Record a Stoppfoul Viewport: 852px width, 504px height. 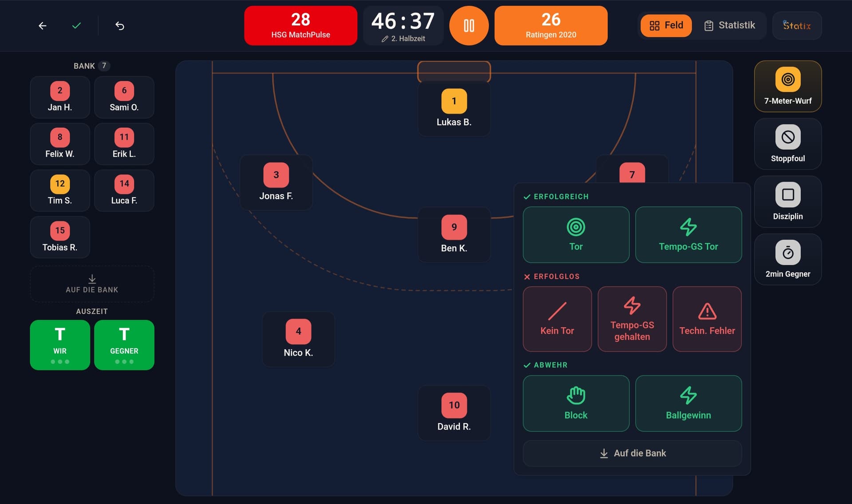788,144
